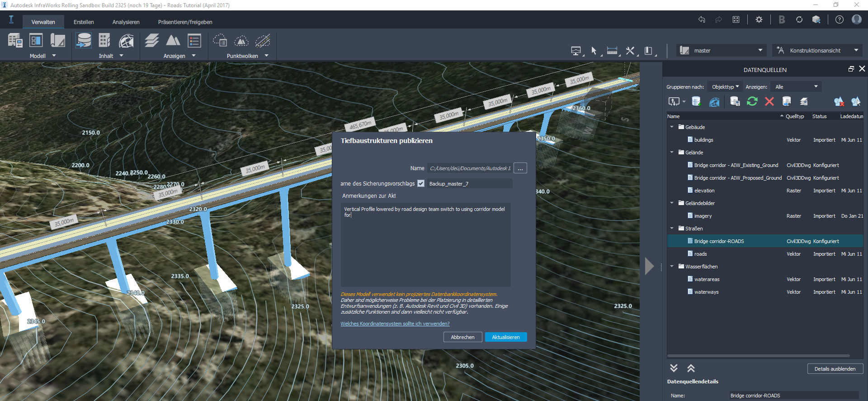
Task: Open the user profile avatar
Action: tap(857, 19)
